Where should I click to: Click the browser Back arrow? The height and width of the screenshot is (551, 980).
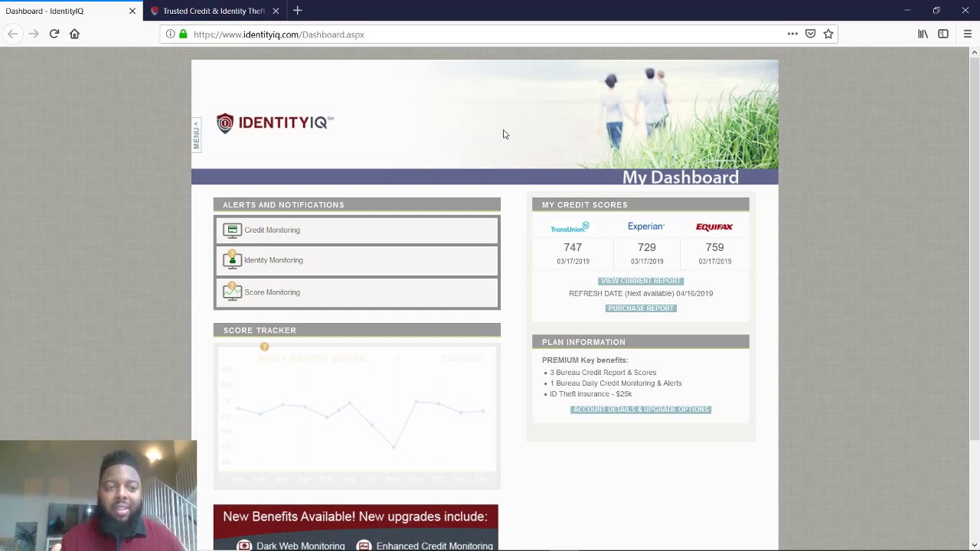12,34
